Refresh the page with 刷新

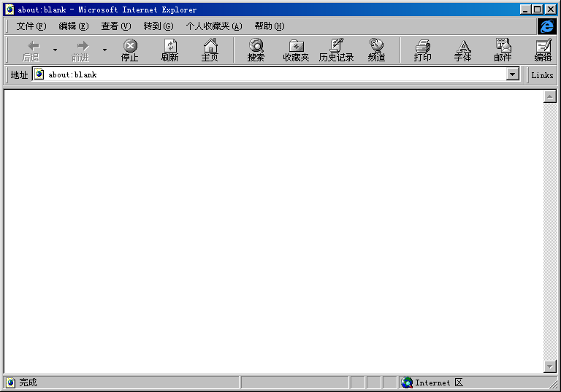click(x=170, y=50)
